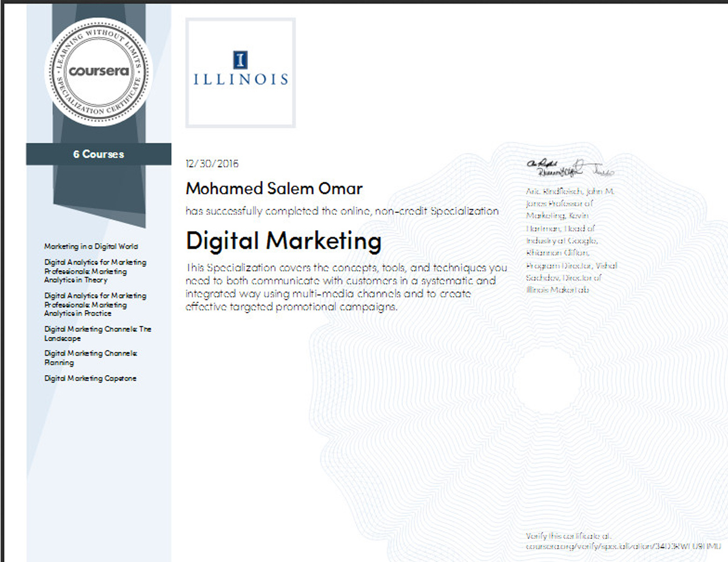This screenshot has height=562, width=728.
Task: Click the completion date 12/30/2016
Action: (x=212, y=164)
